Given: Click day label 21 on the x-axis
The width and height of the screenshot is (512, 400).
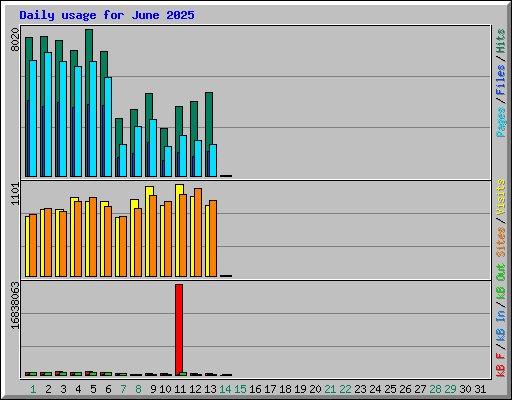Looking at the screenshot, I should 330,389.
